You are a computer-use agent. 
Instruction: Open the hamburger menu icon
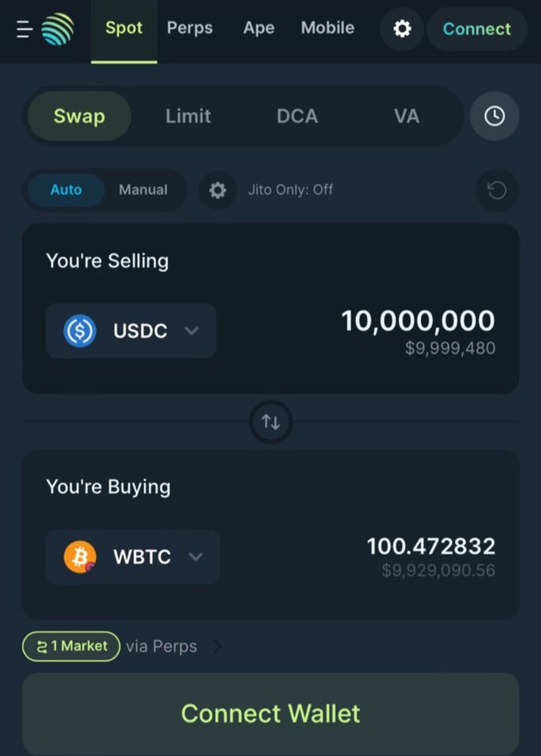pyautogui.click(x=25, y=29)
